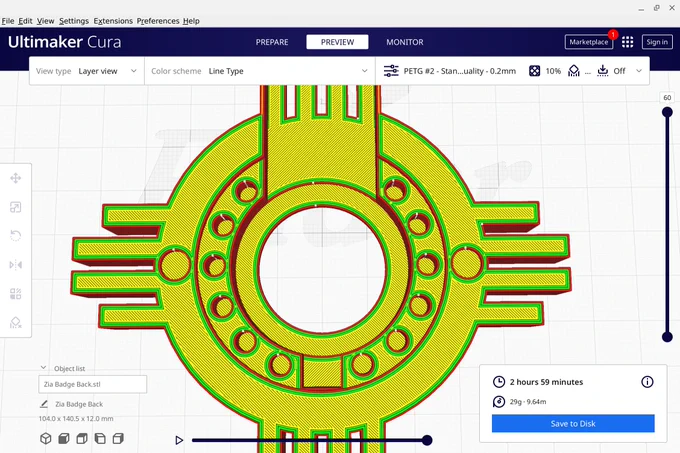The height and width of the screenshot is (453, 680).
Task: Switch to the MONITOR stage
Action: point(405,42)
